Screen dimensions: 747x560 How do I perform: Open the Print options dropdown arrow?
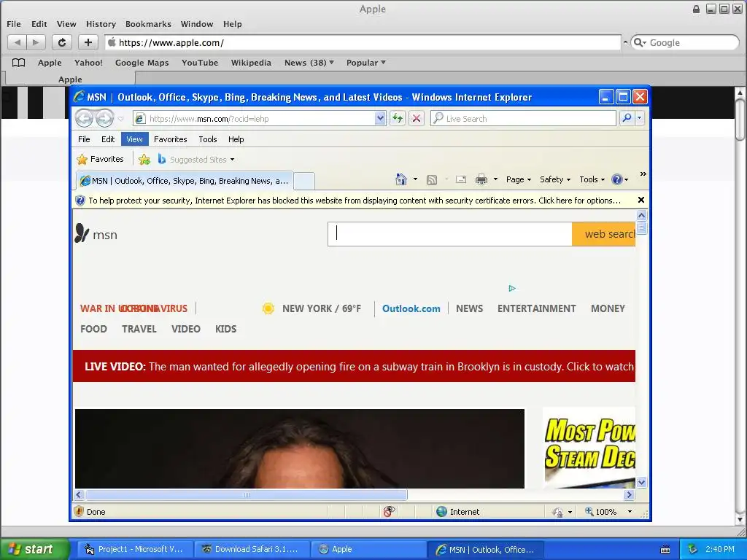point(495,179)
